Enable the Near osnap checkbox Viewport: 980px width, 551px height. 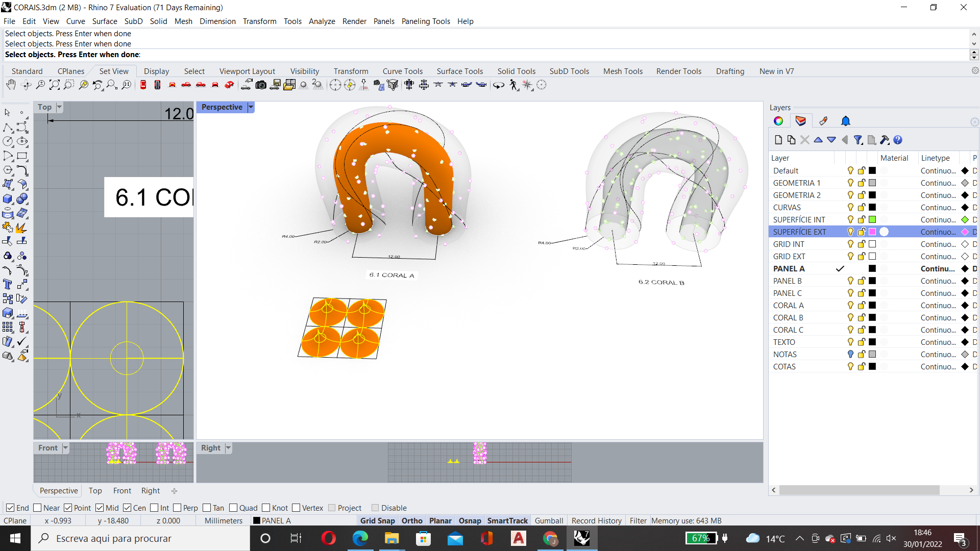pos(37,508)
